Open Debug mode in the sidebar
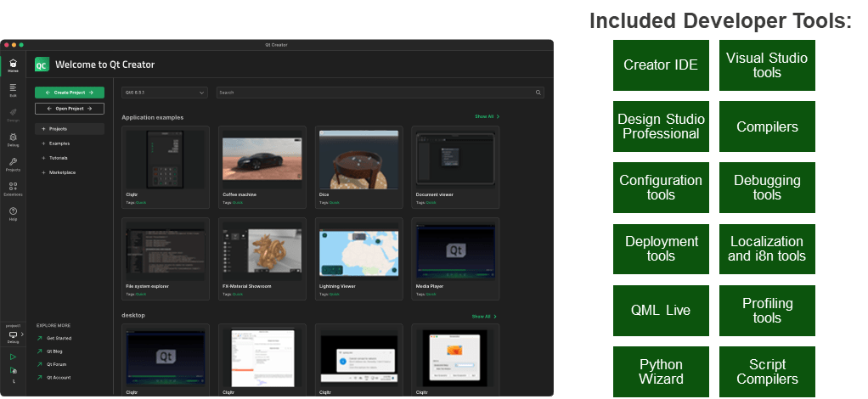The image size is (868, 399). tap(13, 138)
